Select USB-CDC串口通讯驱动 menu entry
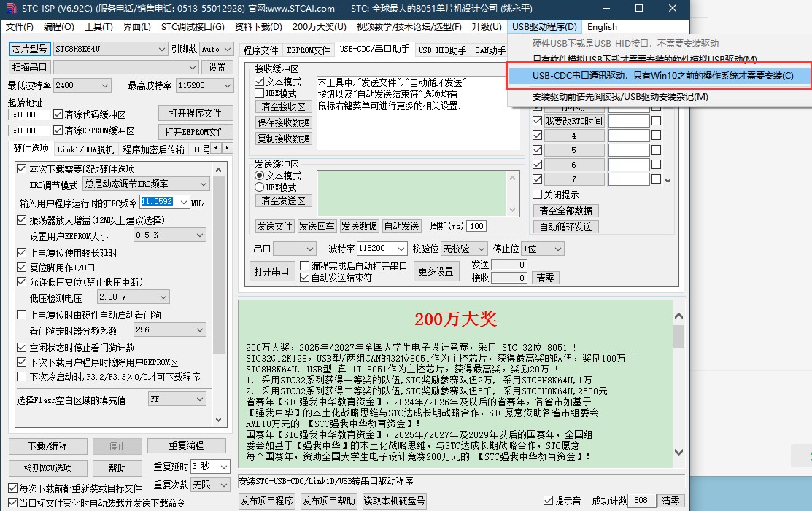This screenshot has width=812, height=511. pyautogui.click(x=662, y=76)
